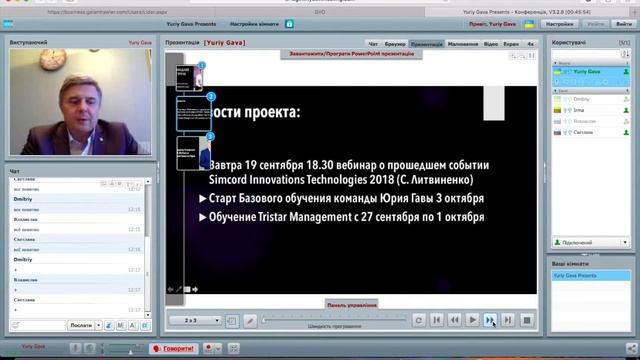Click green person icon next to Irina
Viewport: 640px width, 360px height.
pos(626,110)
